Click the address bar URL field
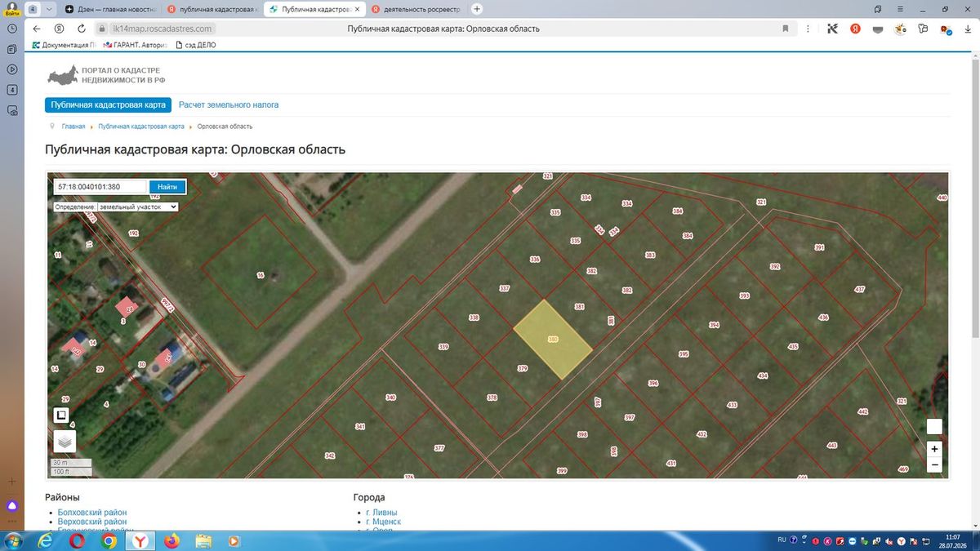Screen dimensions: 980x551 tap(443, 29)
